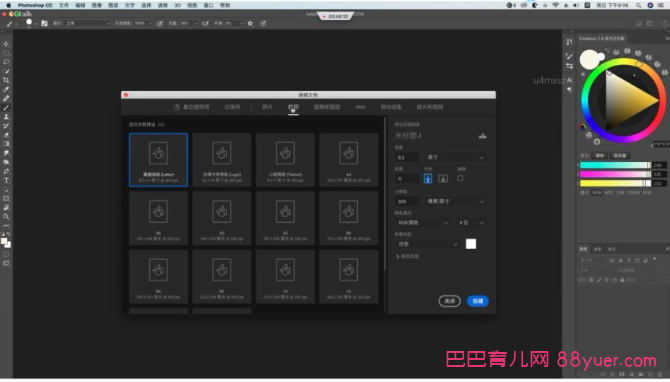This screenshot has width=670, height=382.
Task: Select landscape orientation
Action: (x=443, y=178)
